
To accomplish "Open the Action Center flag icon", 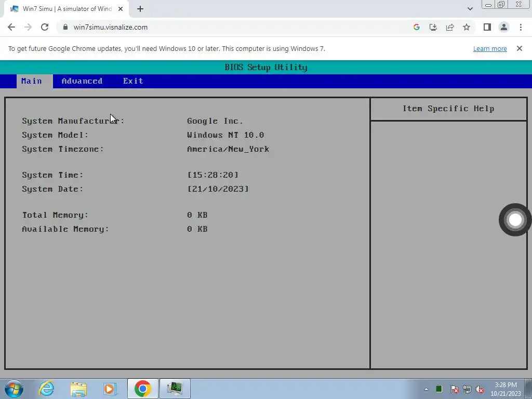I will click(x=454, y=389).
